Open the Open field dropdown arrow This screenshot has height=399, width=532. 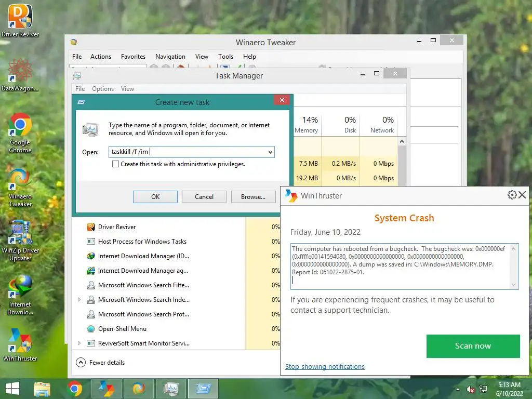tap(270, 152)
